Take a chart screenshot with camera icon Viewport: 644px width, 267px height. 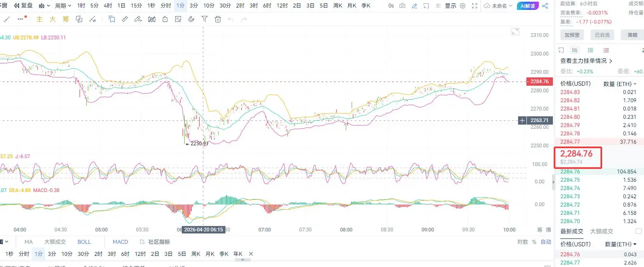[403, 6]
